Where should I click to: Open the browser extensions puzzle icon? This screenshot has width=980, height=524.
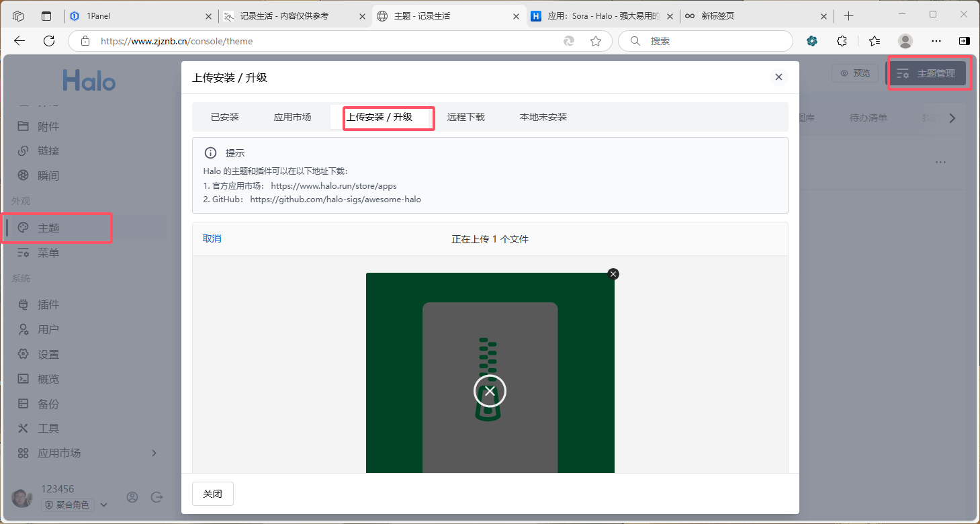tap(842, 41)
